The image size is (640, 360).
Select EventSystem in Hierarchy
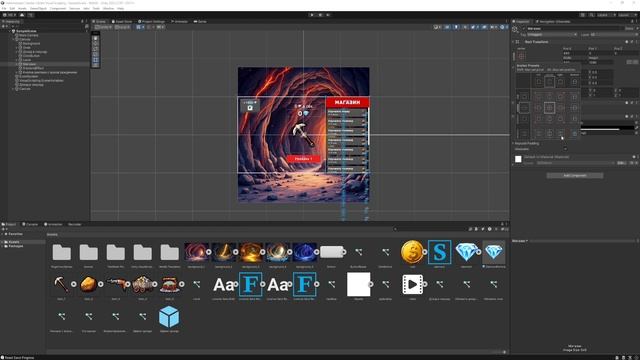(x=29, y=76)
